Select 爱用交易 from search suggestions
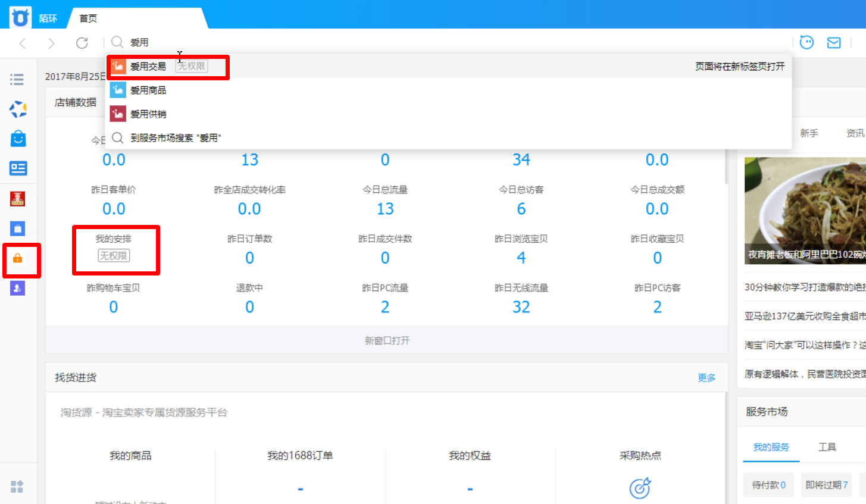Screen dimensions: 866x504 click(x=148, y=67)
